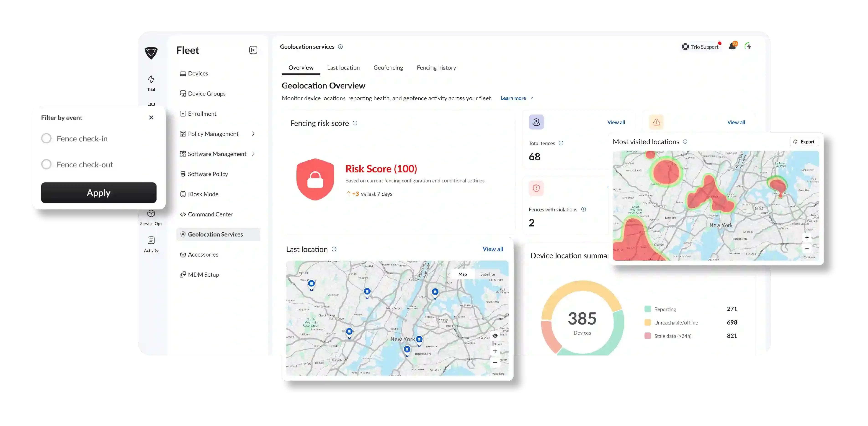Zoom in on the Most visited locations map
868x426 pixels.
(807, 237)
